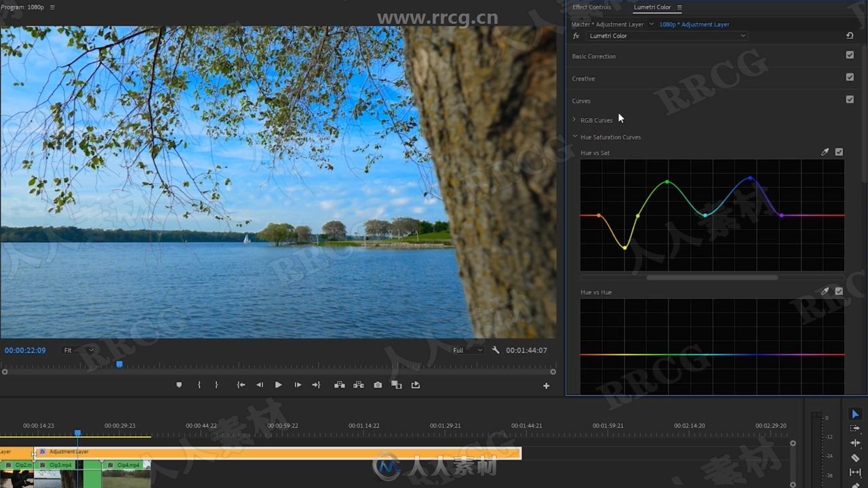Open the Button Editor plus icon

546,386
